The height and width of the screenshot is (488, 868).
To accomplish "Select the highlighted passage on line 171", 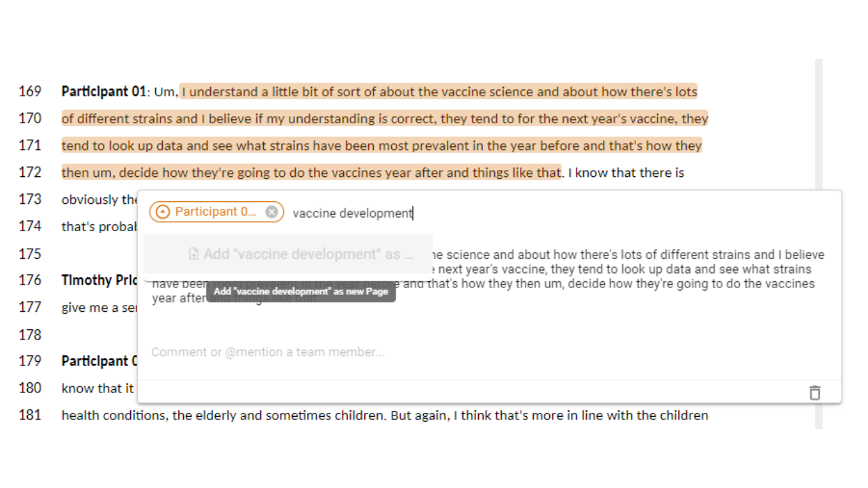I will click(x=381, y=146).
